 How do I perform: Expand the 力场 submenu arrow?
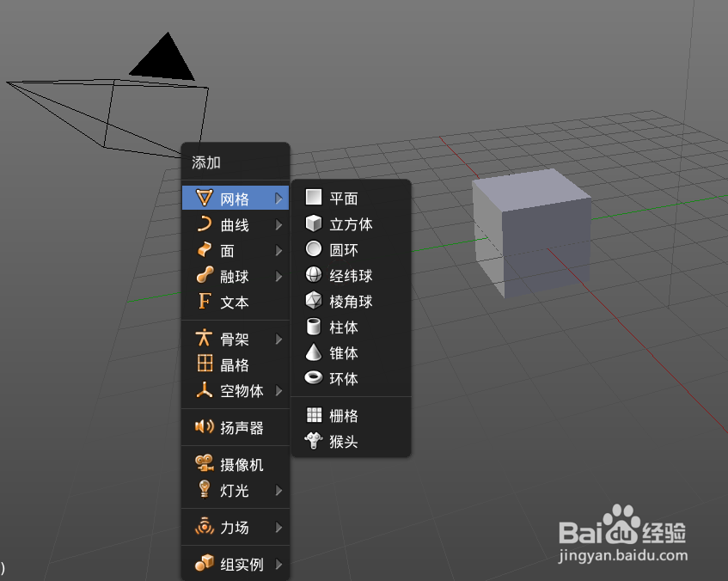point(278,527)
